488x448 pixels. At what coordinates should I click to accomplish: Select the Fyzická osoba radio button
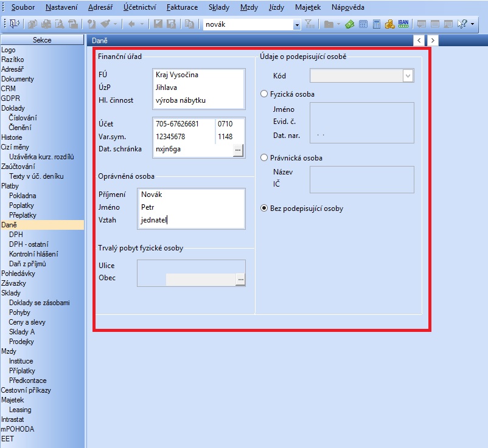pos(264,94)
